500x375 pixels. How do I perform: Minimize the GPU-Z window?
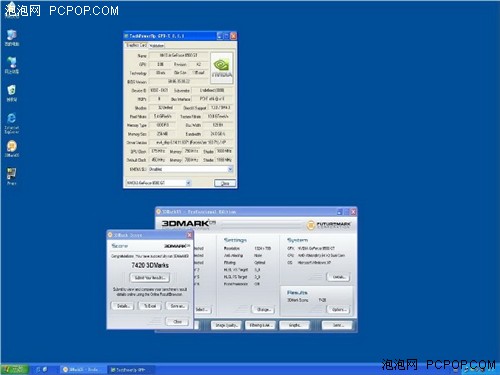click(219, 36)
